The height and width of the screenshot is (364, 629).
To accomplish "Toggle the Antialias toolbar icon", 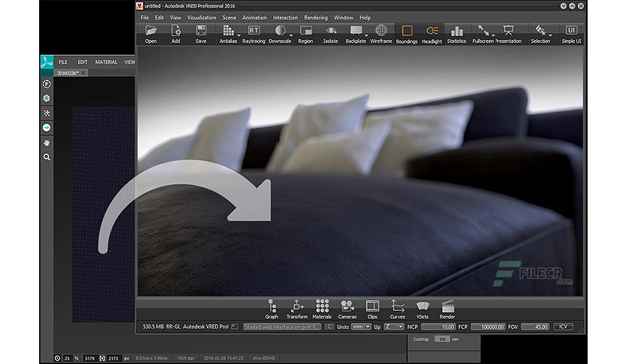I will click(228, 31).
